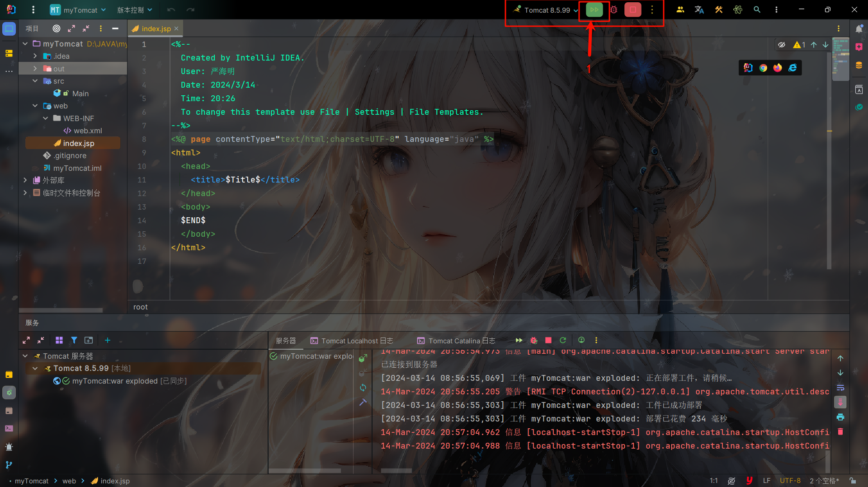Click the project panel horizontal scrollbar
The height and width of the screenshot is (487, 868).
[x=61, y=310]
